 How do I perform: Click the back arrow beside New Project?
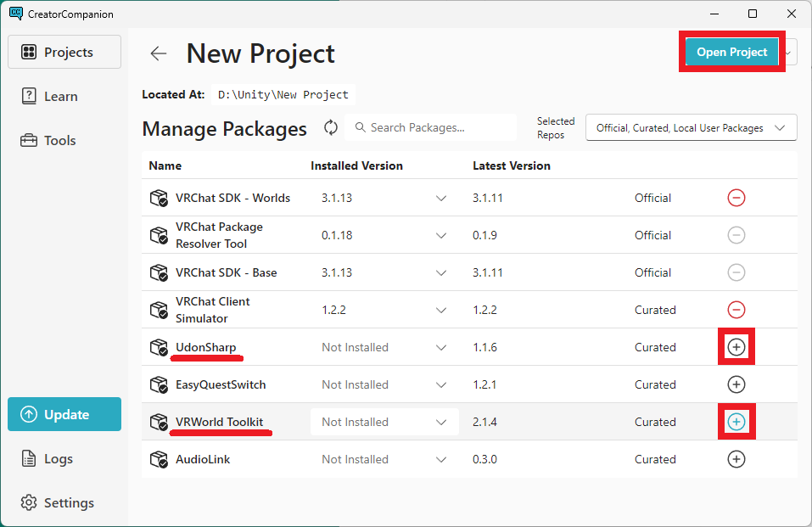tap(159, 53)
